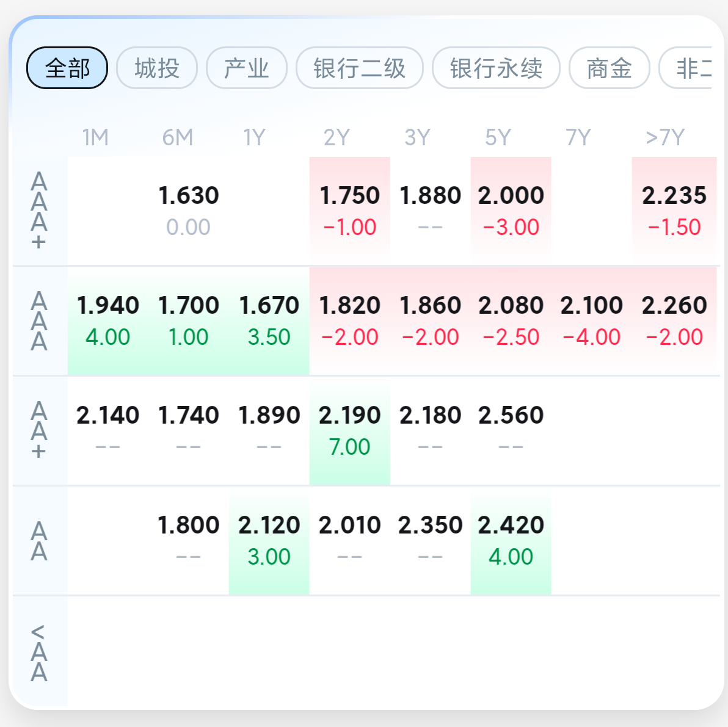Open AA 5Y cell showing 2.420
728x727 pixels.
pyautogui.click(x=511, y=540)
